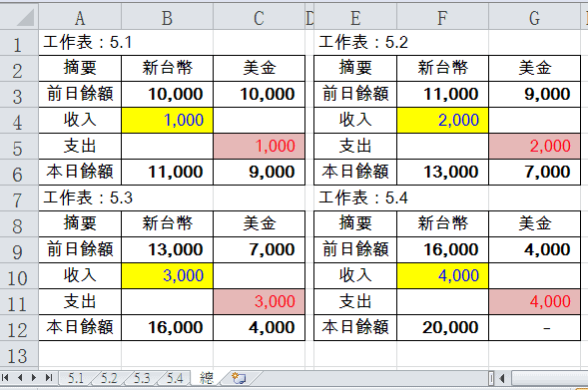The image size is (588, 390).
Task: Click 前日餘額 label in cell A9
Action: (x=80, y=250)
